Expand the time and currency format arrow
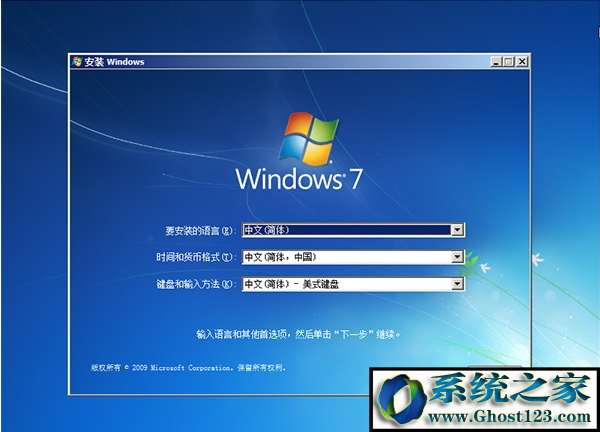Screen dimensions: 600x432 pyautogui.click(x=457, y=257)
